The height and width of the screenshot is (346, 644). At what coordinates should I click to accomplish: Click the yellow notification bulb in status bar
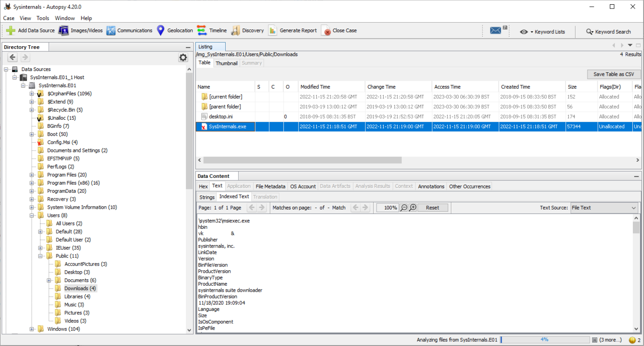(x=632, y=340)
